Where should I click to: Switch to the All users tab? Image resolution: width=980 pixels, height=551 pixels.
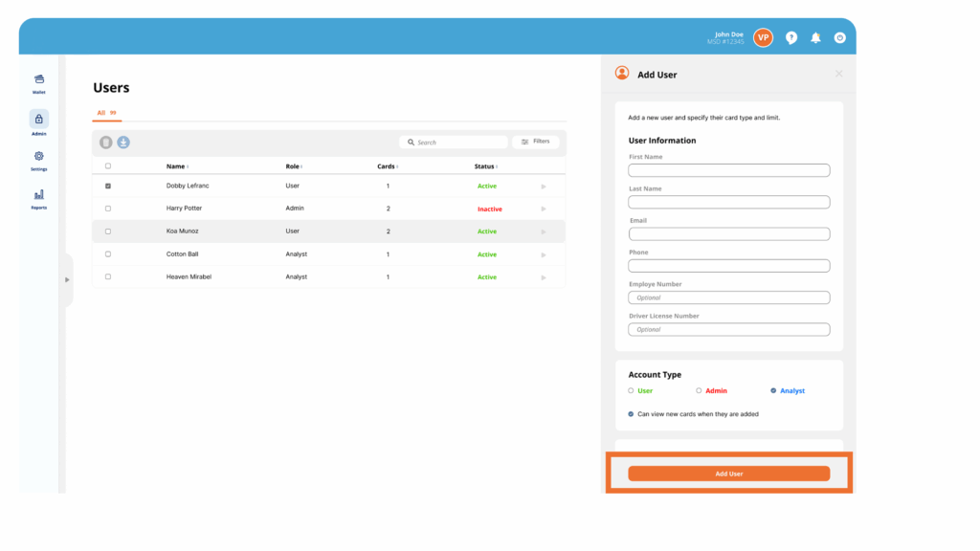tap(101, 113)
